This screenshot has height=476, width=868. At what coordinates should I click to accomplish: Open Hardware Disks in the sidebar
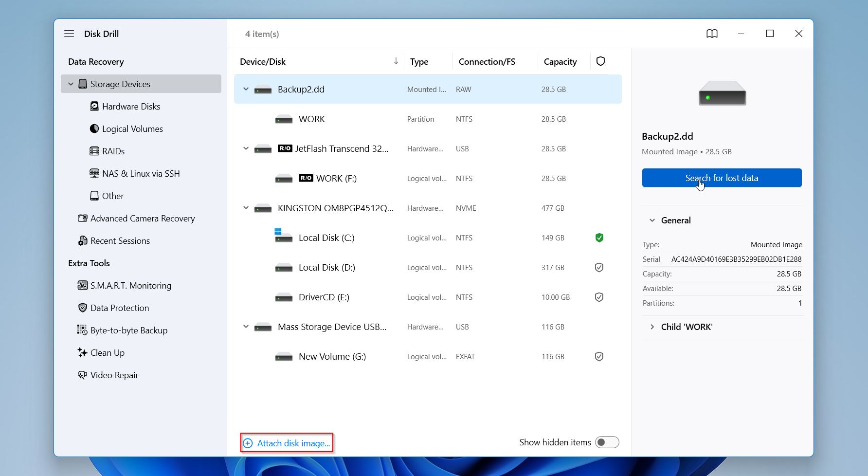tap(126, 106)
